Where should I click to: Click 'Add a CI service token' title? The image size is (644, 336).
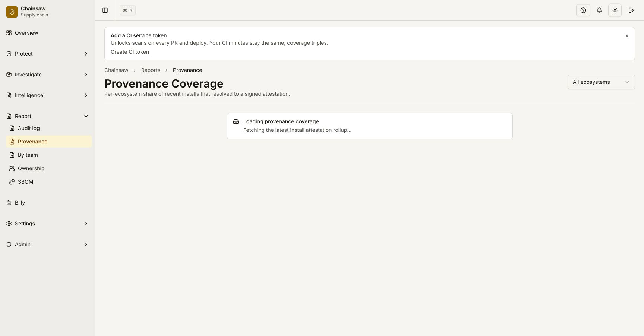(139, 35)
